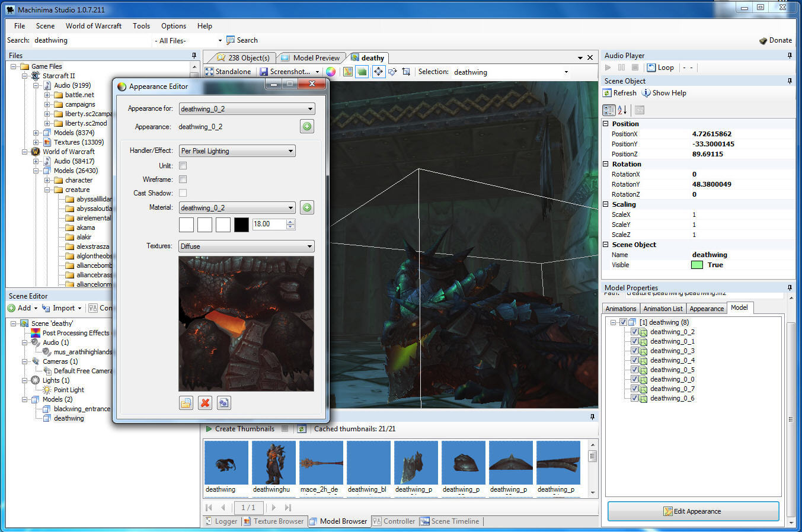Go to the first thumbnail page
This screenshot has height=532, width=802.
coord(209,508)
